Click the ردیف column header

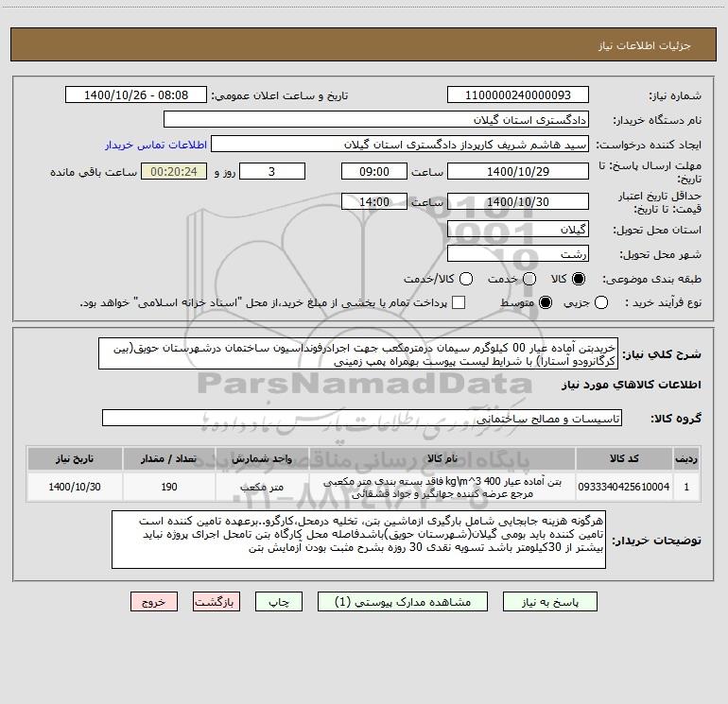coord(686,458)
